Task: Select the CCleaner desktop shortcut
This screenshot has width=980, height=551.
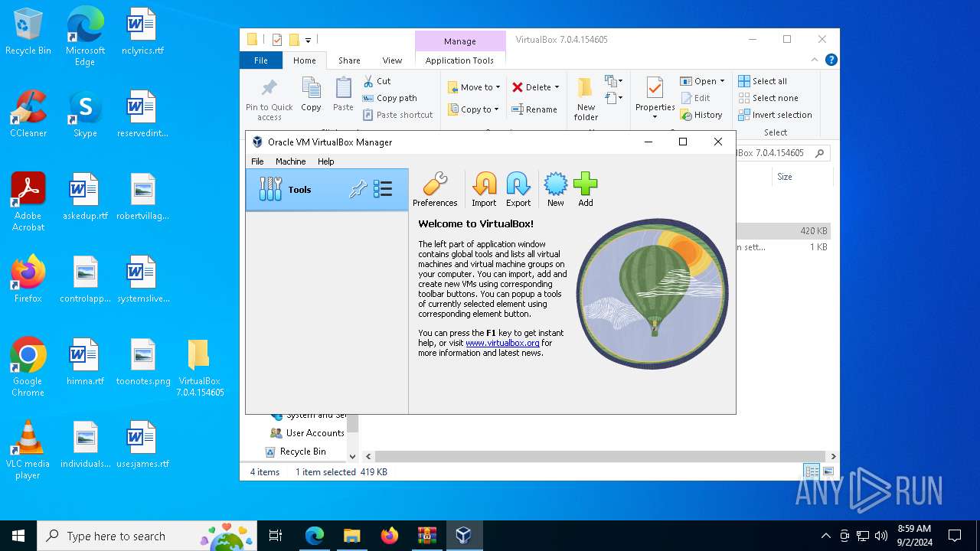Action: [28, 114]
